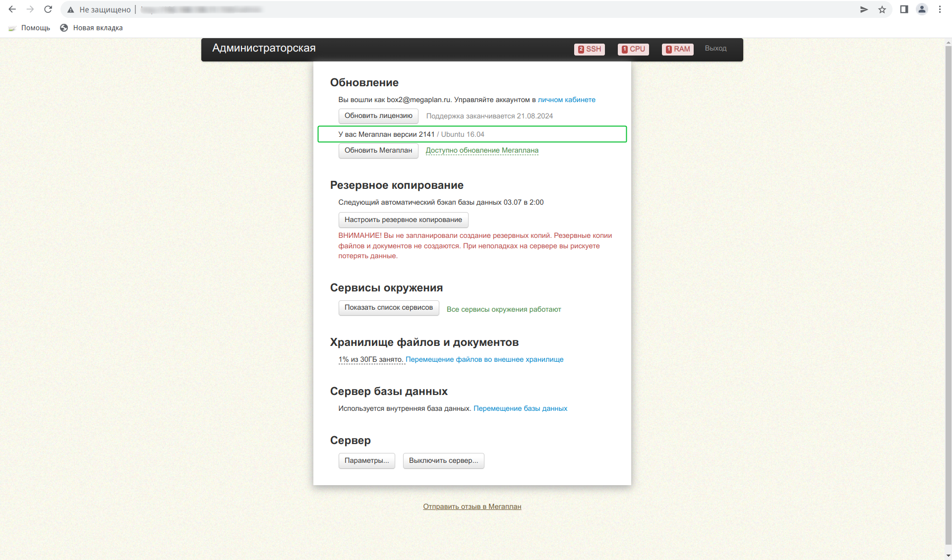
Task: Click the Поддержка заканчивается 21.08.2024 text
Action: coord(489,116)
